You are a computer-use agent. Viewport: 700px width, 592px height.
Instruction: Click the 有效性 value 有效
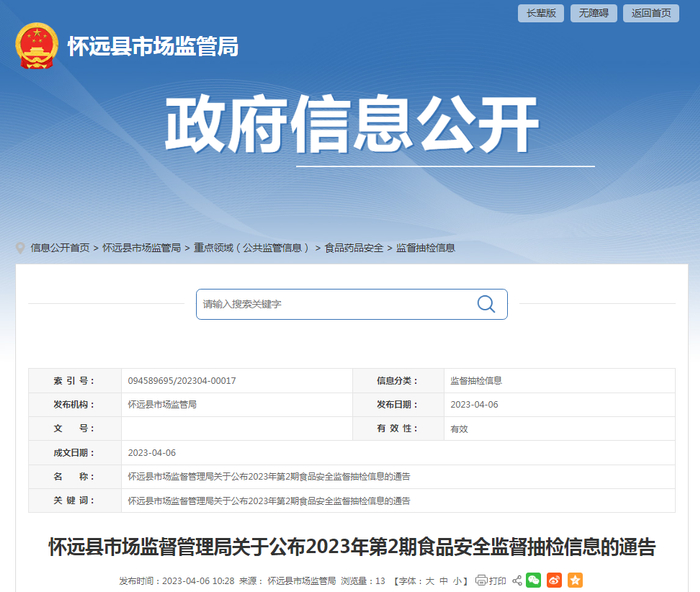459,429
